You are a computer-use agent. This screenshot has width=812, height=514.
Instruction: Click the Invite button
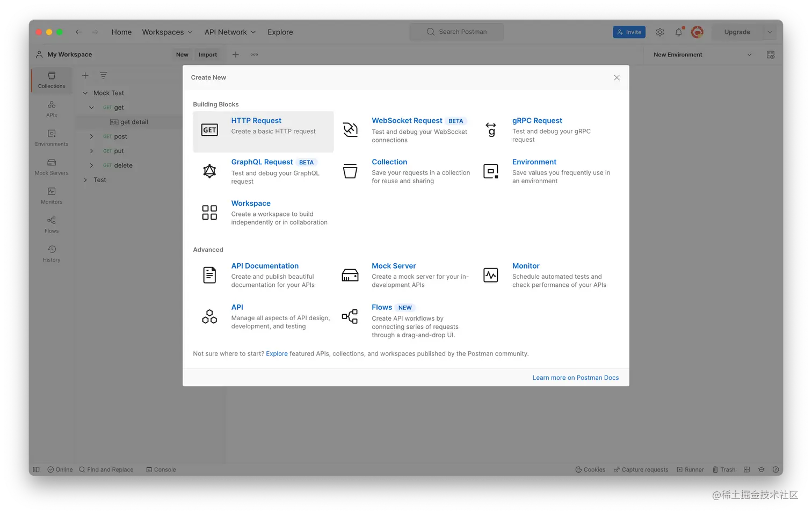(x=629, y=32)
